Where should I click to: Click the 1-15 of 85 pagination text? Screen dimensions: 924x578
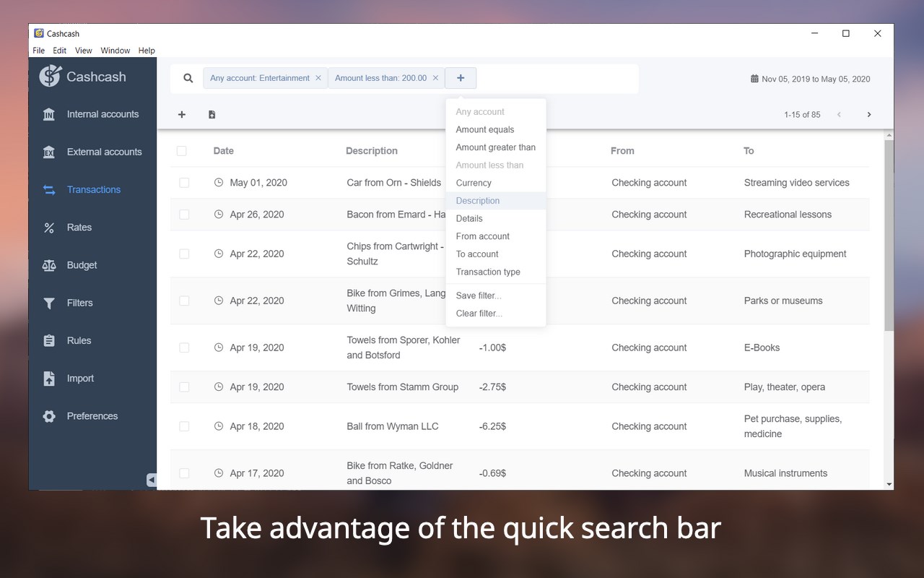[x=802, y=115]
